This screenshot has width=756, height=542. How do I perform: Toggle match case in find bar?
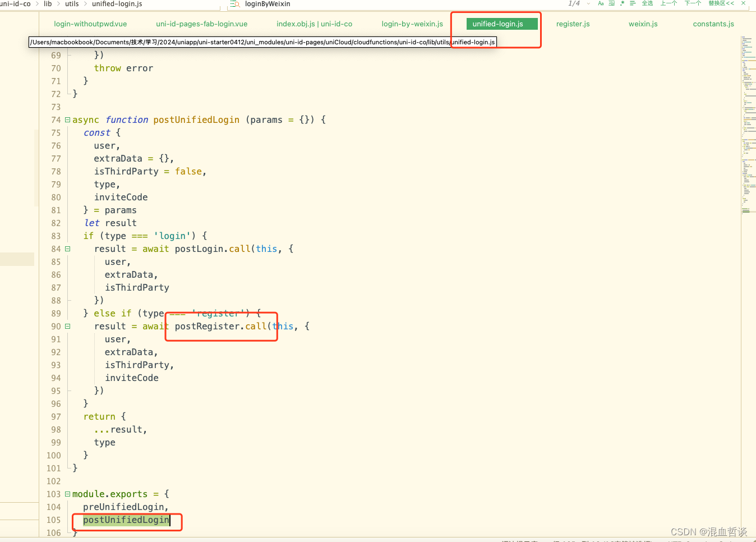[601, 3]
